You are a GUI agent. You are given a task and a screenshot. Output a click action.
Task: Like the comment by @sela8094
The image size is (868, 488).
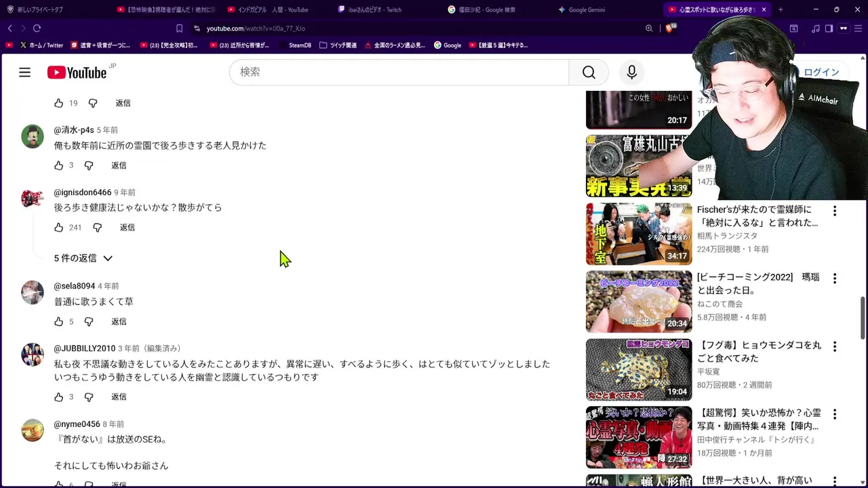(59, 322)
